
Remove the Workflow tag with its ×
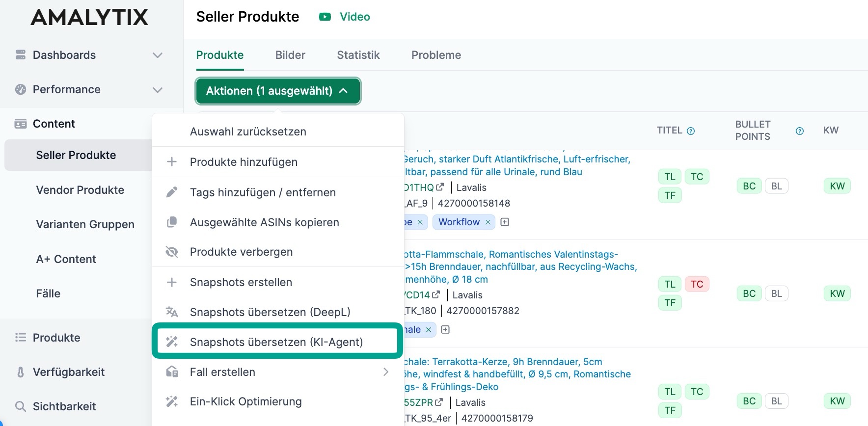pos(488,222)
